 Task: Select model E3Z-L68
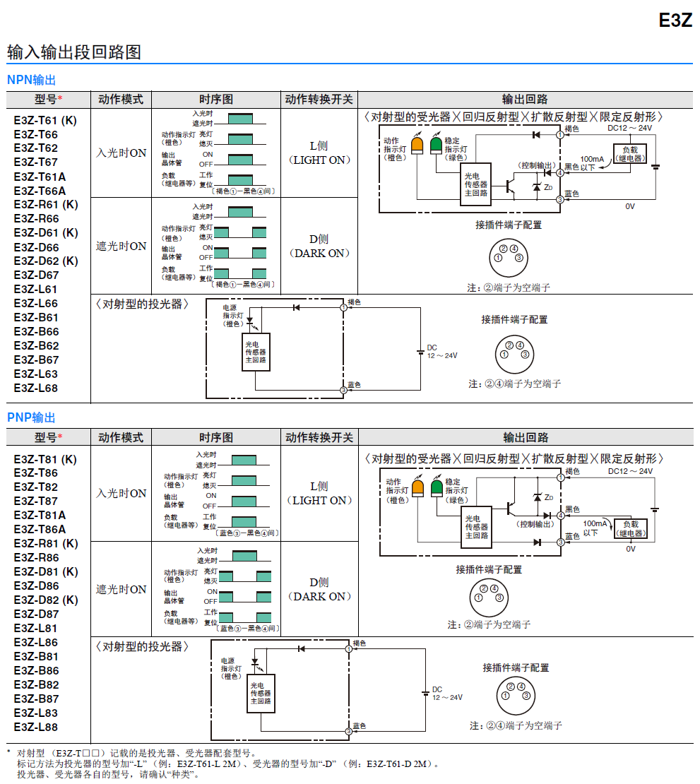tap(36, 388)
